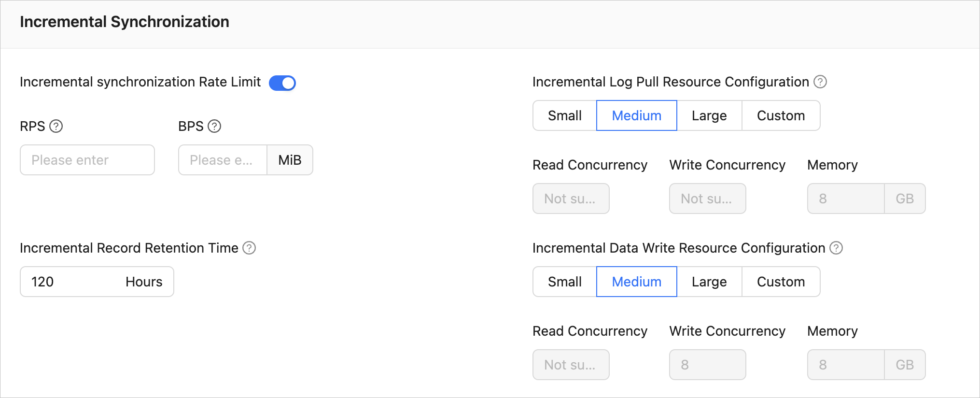
Task: Click the RPS help question mark icon
Action: (x=56, y=126)
